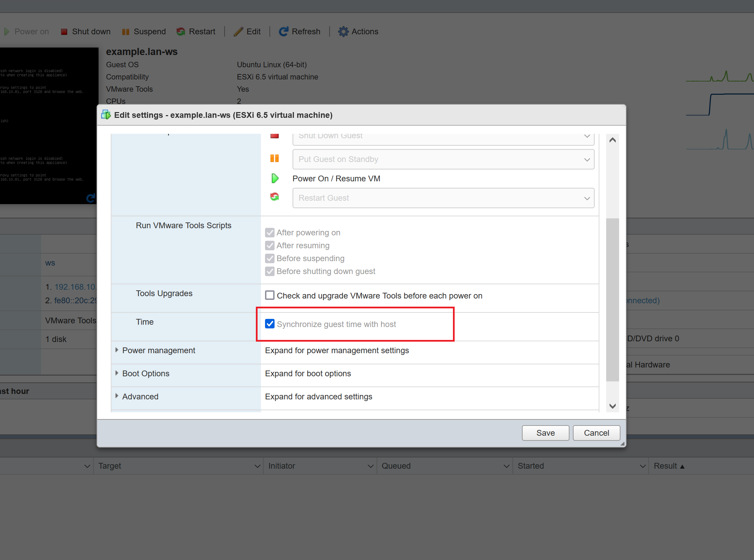The image size is (754, 560).
Task: Click the blue Refresh arrow icon
Action: 283,32
